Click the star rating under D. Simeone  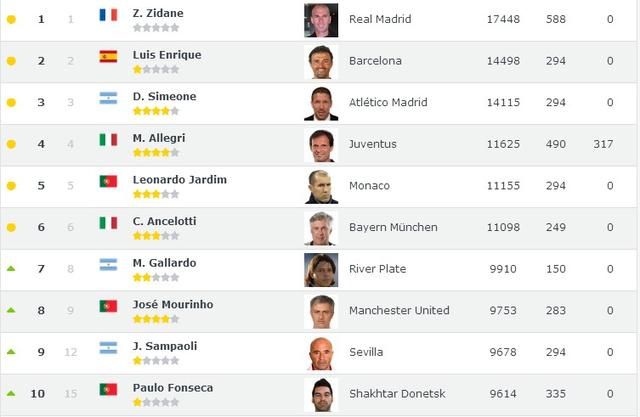[x=156, y=111]
